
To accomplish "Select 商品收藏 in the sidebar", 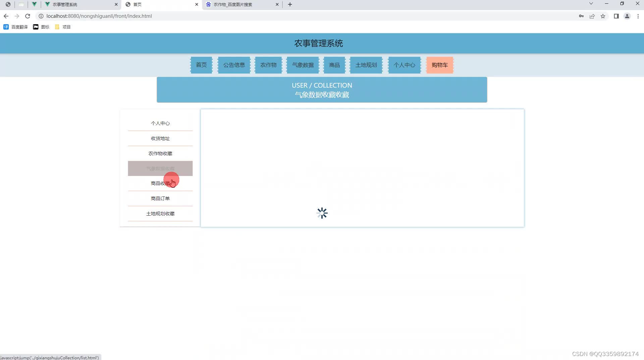I will tap(160, 183).
